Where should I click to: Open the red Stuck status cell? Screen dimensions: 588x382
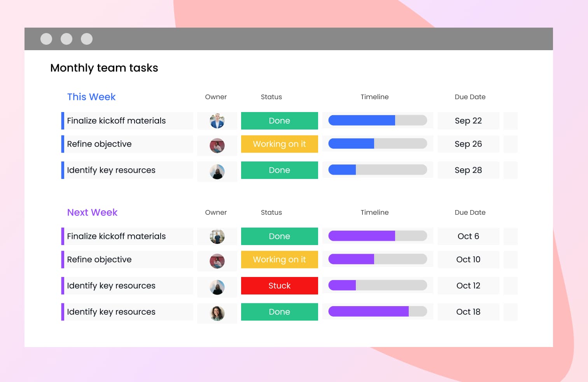(x=279, y=286)
